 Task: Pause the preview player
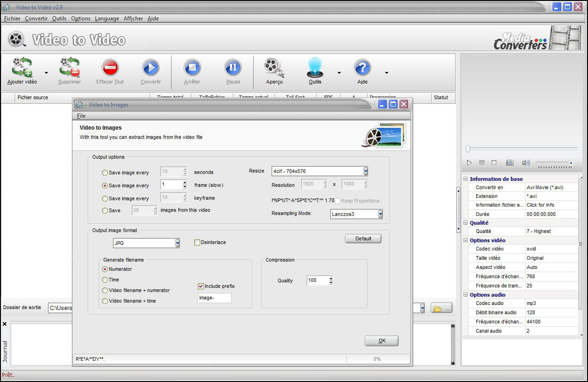482,163
